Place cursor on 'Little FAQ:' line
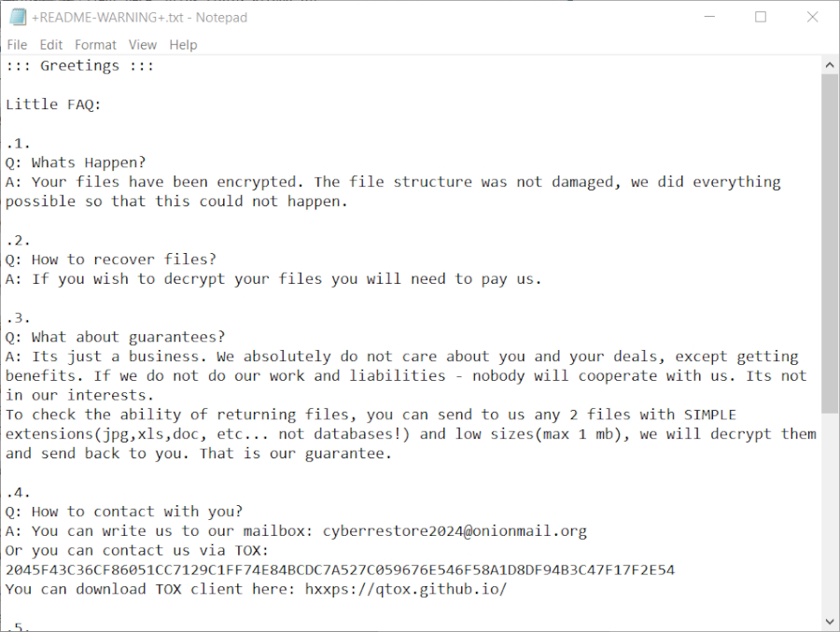The height and width of the screenshot is (632, 840). [x=53, y=105]
